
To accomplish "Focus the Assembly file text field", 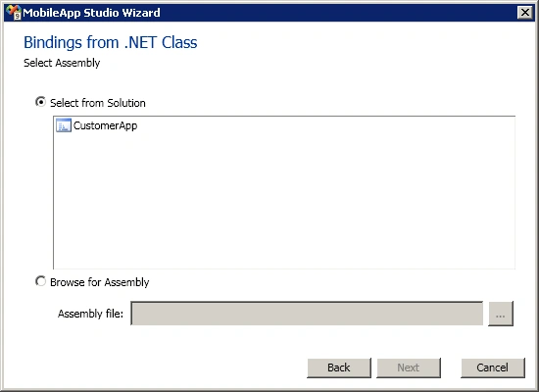I will (x=307, y=314).
